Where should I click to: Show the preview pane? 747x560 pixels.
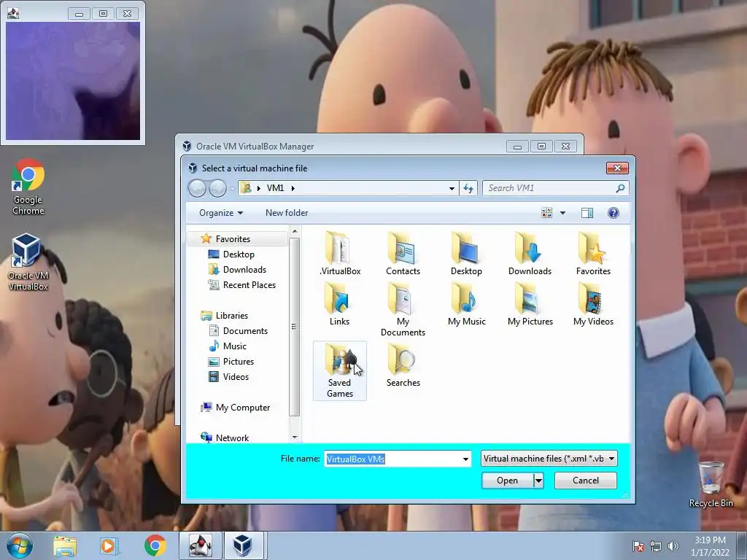(x=587, y=213)
